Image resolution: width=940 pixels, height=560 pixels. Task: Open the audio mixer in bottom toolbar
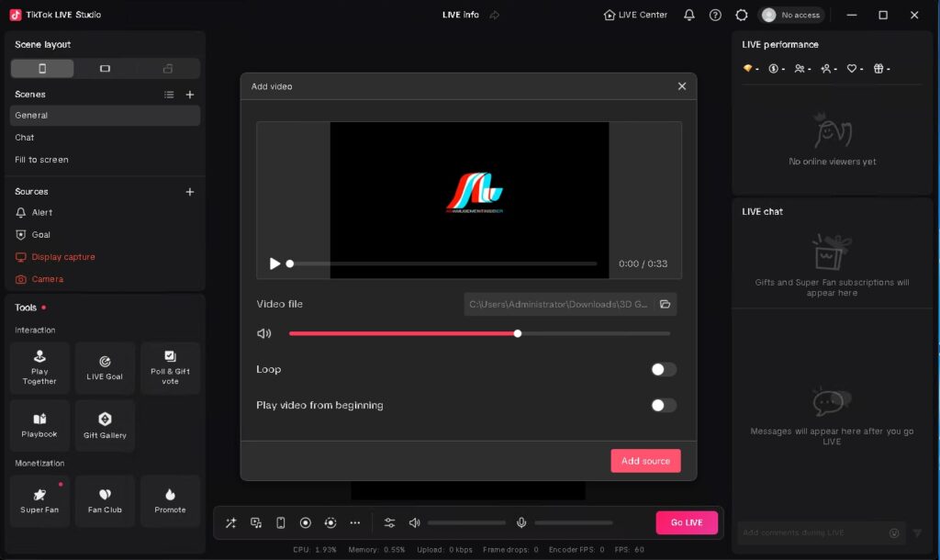coord(389,522)
